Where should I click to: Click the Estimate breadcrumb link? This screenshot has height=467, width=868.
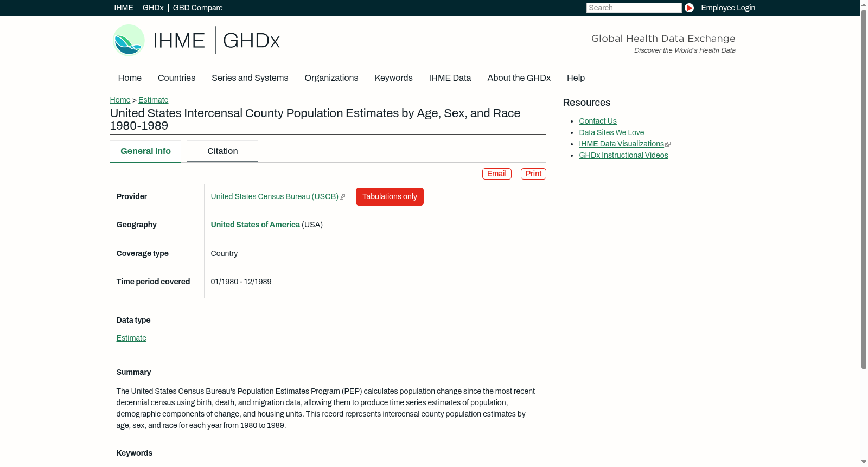pyautogui.click(x=154, y=100)
